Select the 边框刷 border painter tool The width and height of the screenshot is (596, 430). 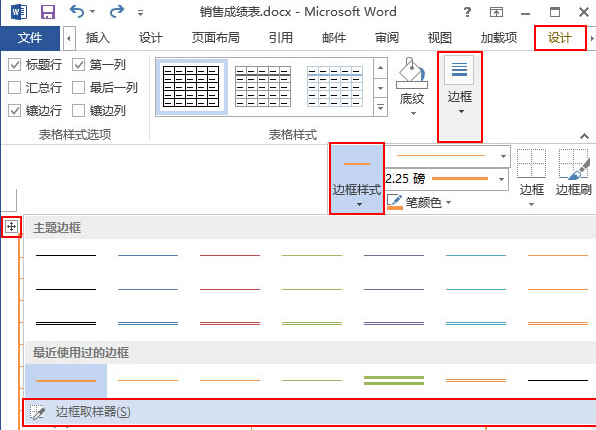(574, 173)
